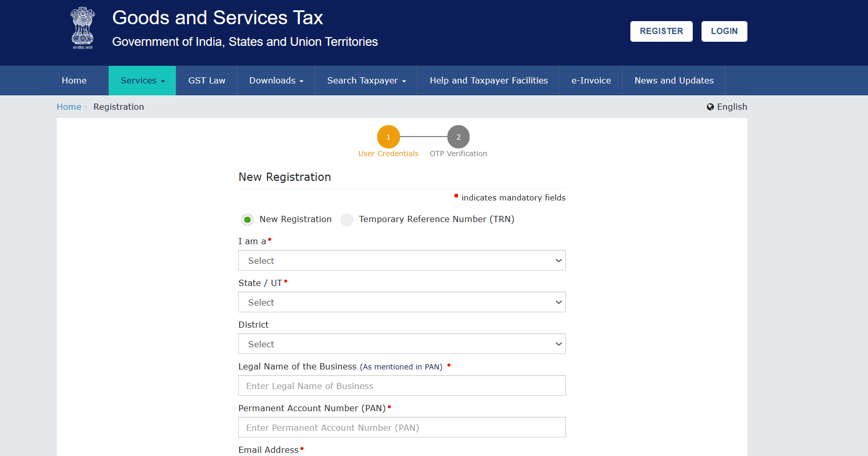Open the State / UT dropdown
The height and width of the screenshot is (456, 868).
point(402,302)
